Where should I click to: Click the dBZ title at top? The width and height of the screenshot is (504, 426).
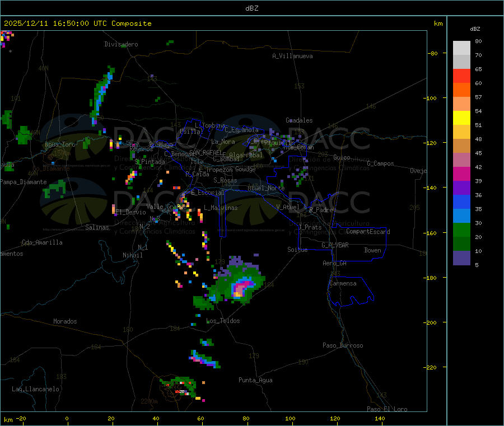point(251,8)
